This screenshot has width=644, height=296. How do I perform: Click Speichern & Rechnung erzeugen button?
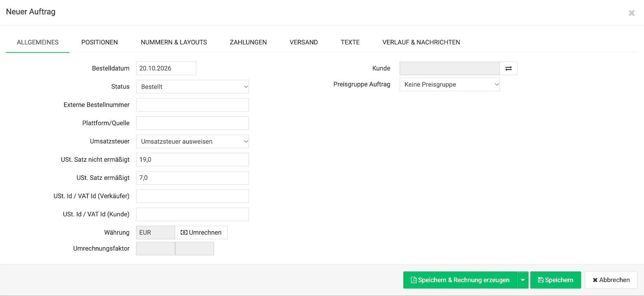pyautogui.click(x=460, y=280)
